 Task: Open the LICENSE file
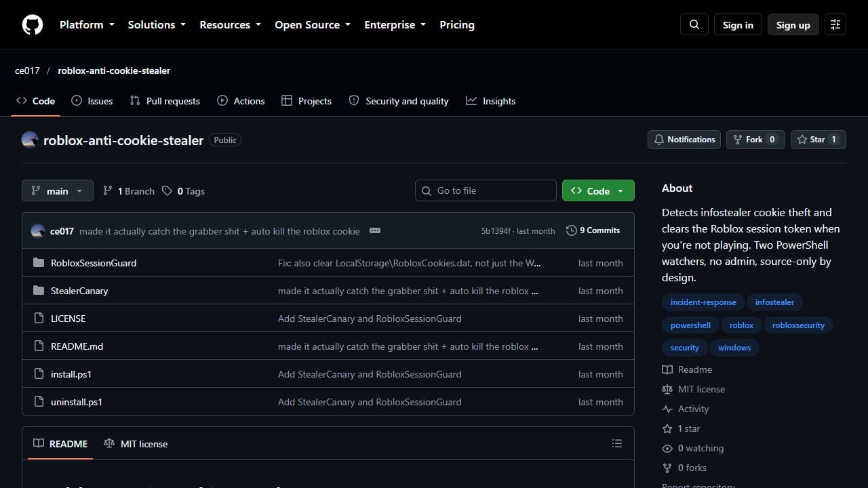coord(68,319)
